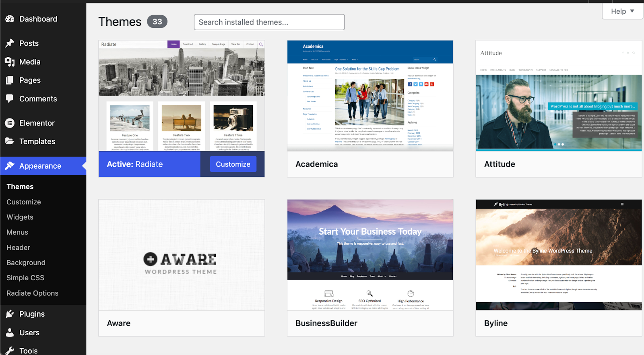Click the Pages document icon
644x355 pixels.
(x=10, y=80)
